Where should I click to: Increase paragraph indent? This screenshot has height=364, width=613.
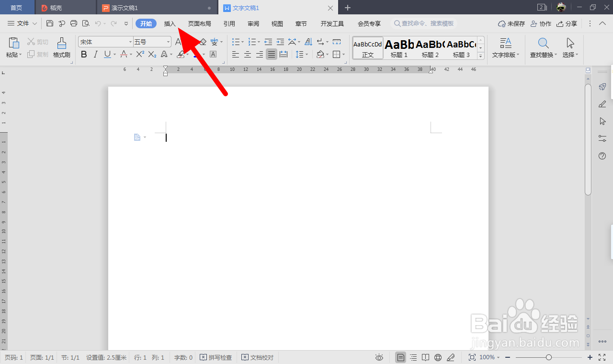[280, 42]
